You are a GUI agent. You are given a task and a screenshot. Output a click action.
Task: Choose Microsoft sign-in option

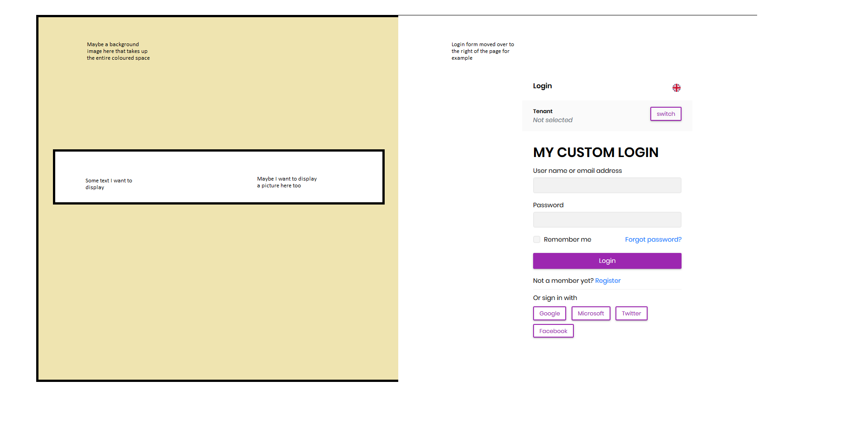point(591,314)
